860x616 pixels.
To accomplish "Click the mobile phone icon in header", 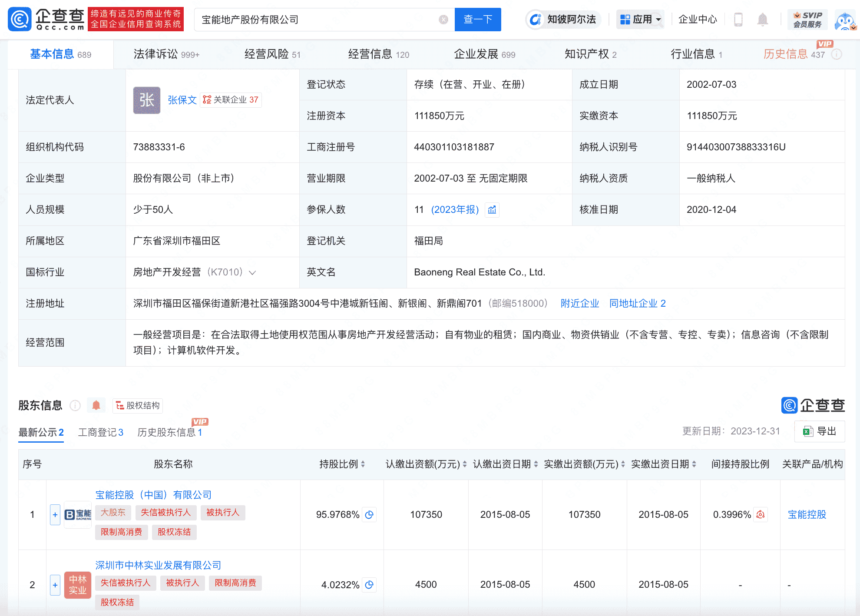I will [738, 20].
